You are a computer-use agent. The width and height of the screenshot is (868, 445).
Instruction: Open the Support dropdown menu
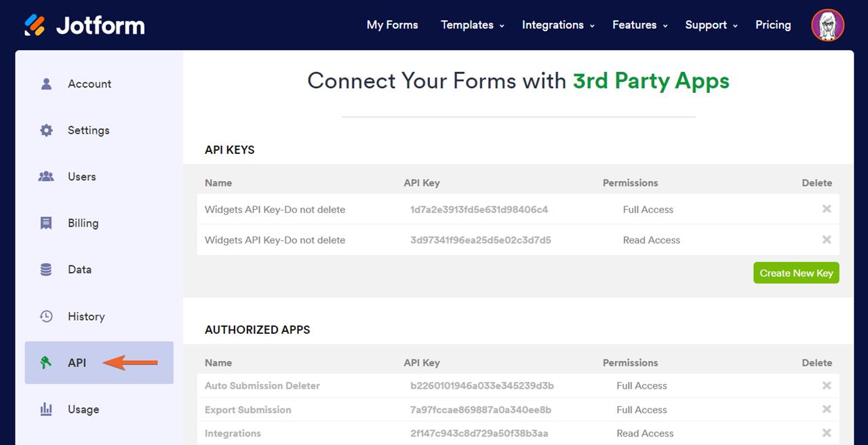tap(711, 25)
